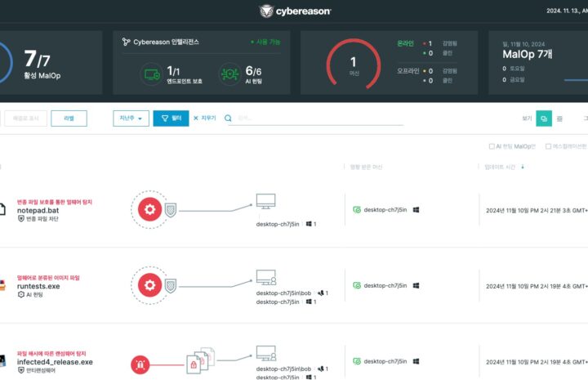Clear filters with the 지우기 link

click(x=205, y=118)
